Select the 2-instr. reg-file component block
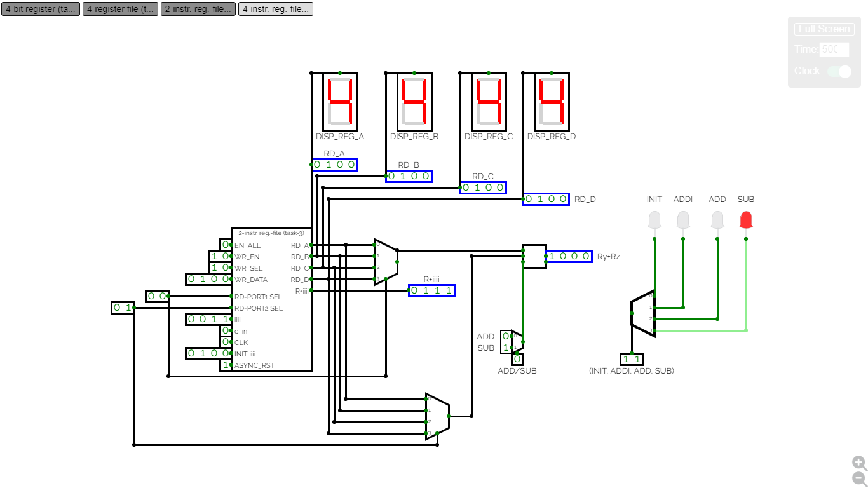Viewport: 868px width, 488px height. 271,299
